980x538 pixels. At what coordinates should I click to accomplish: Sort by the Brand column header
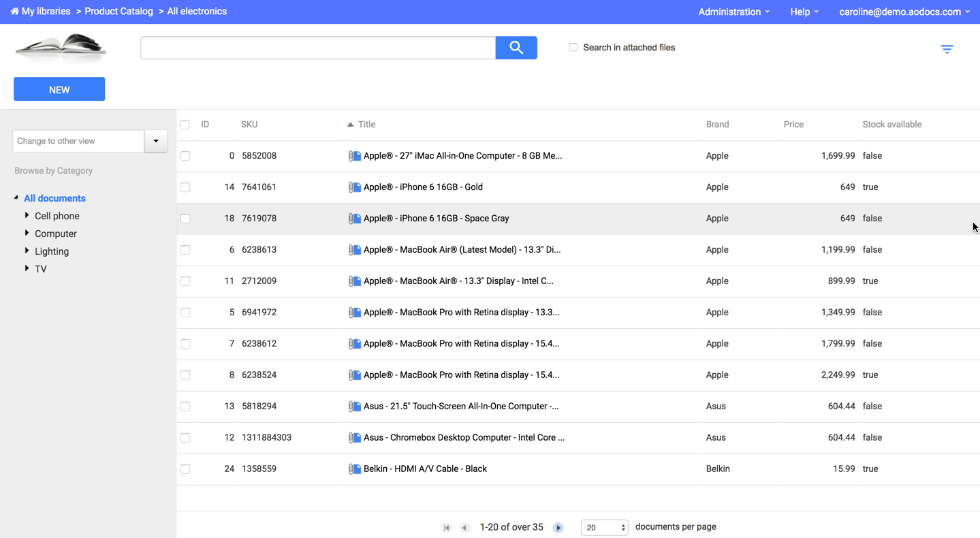tap(717, 125)
